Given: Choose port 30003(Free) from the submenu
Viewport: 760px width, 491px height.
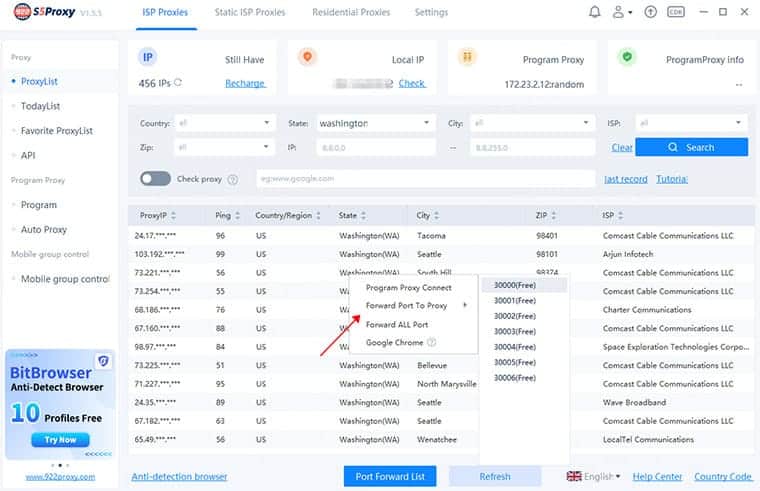Looking at the screenshot, I should [515, 331].
